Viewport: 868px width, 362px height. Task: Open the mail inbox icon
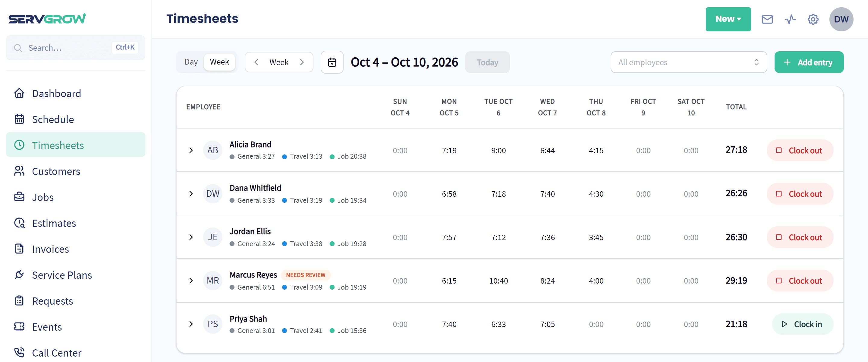tap(767, 19)
